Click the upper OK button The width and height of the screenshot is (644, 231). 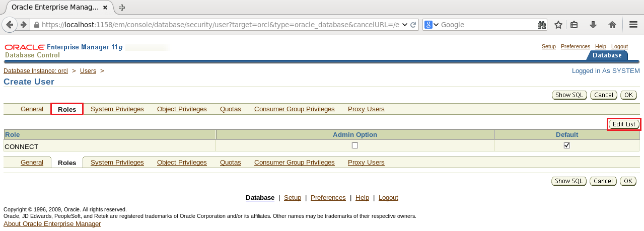628,95
